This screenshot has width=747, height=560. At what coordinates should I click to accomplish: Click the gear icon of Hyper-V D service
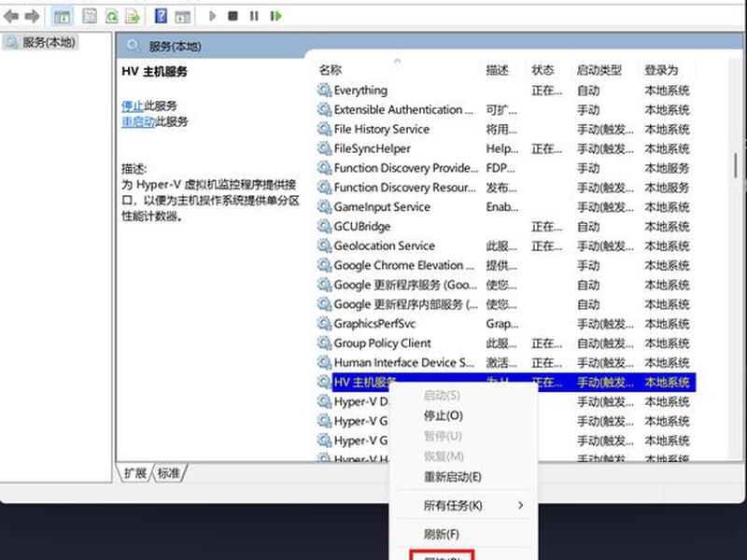[x=324, y=402]
